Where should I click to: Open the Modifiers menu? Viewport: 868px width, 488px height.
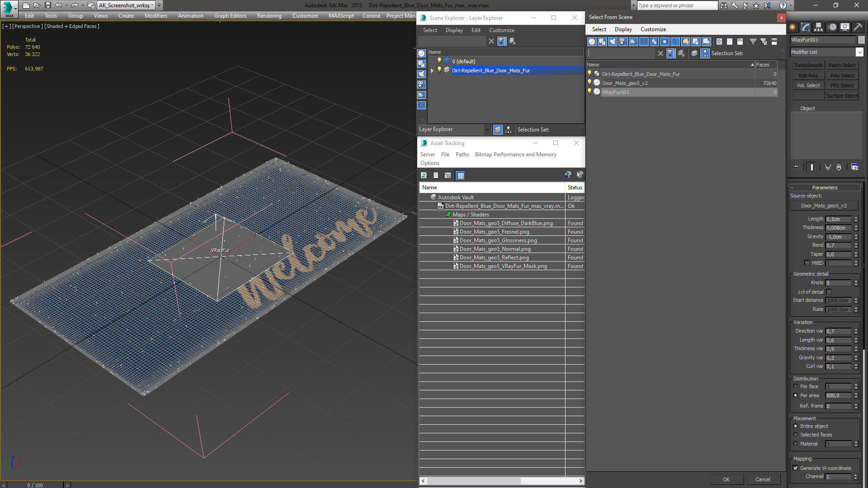156,16
